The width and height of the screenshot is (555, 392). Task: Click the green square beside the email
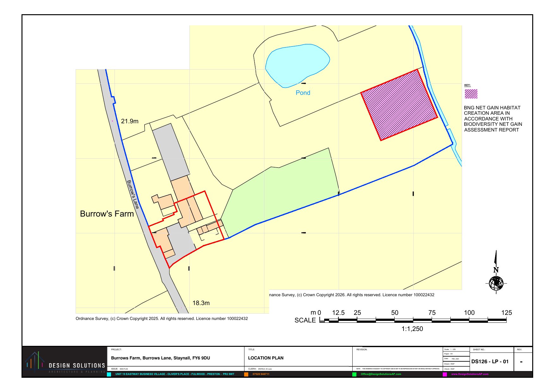coord(354,374)
